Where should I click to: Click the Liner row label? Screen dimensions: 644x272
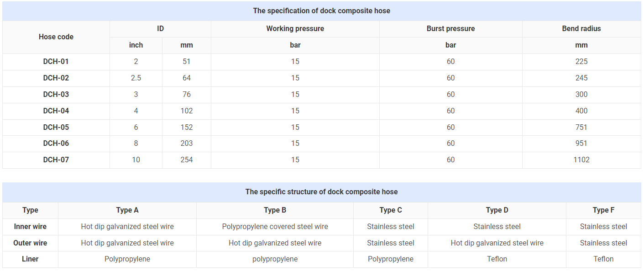(30, 259)
